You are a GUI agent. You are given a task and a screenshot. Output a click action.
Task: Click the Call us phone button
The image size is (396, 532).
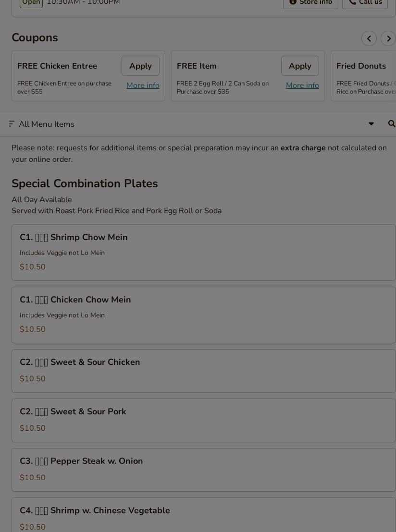tap(365, 3)
